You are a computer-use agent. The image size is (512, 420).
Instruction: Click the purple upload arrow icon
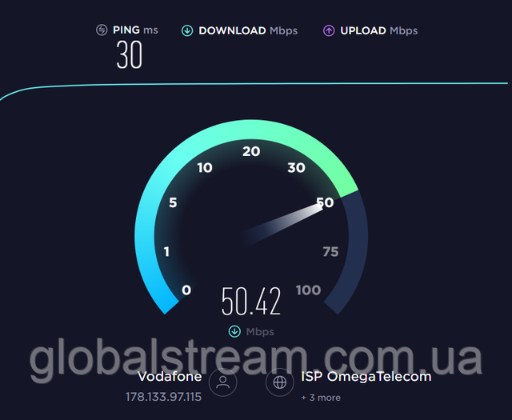pos(329,30)
